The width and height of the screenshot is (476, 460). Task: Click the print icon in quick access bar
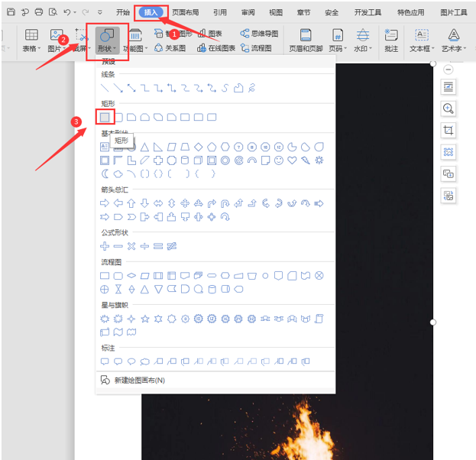(39, 12)
